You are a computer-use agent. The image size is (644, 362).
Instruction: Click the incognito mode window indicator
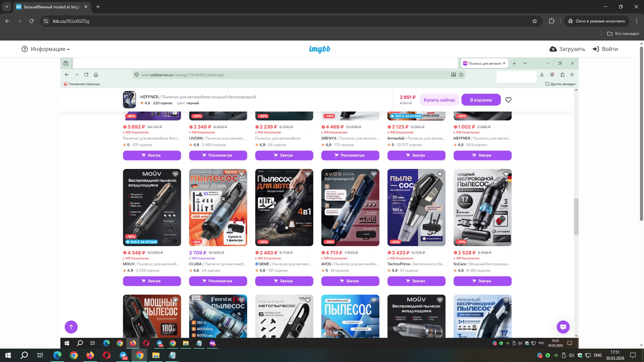click(x=596, y=21)
